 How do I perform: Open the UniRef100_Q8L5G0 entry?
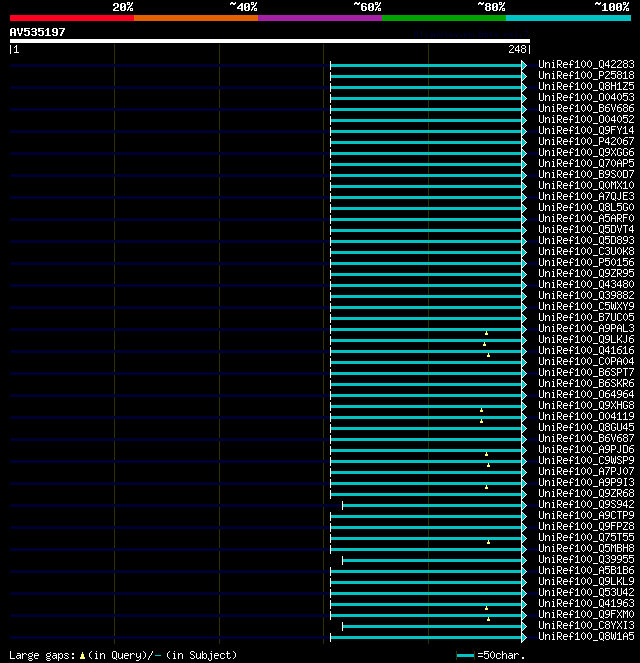[586, 207]
